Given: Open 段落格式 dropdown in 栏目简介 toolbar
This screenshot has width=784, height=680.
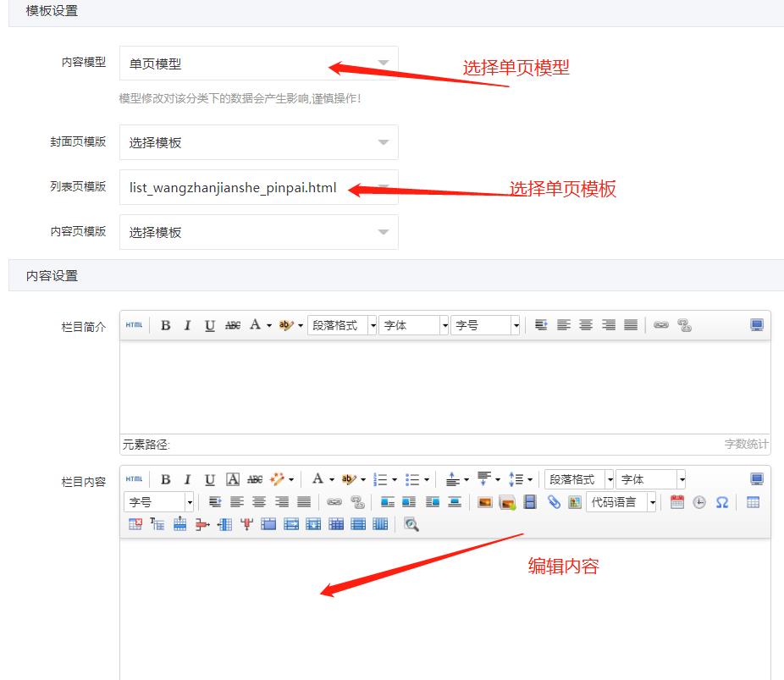Looking at the screenshot, I should (342, 325).
